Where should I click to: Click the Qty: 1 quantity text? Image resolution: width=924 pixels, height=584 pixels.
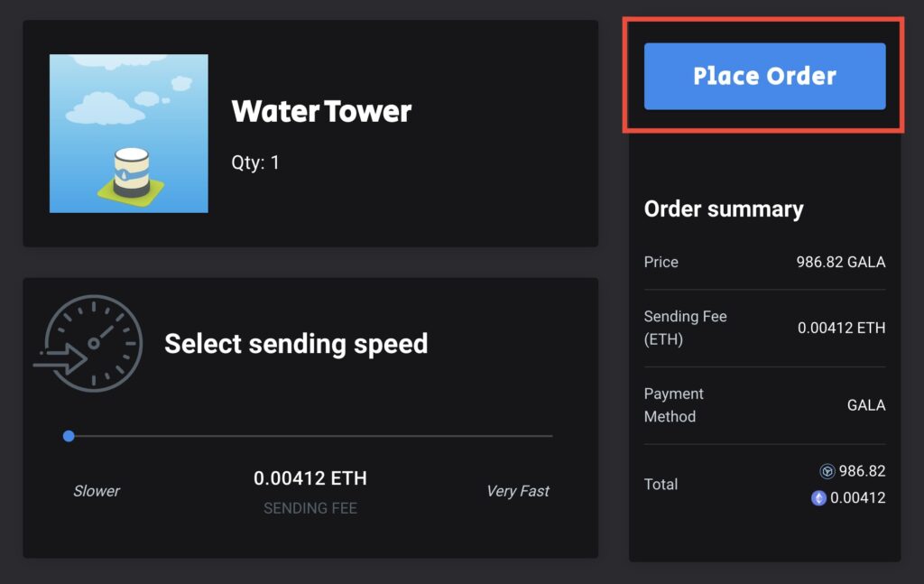tap(255, 162)
